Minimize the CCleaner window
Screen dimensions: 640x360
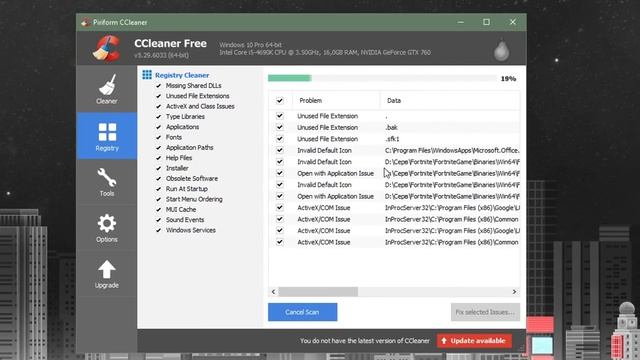tap(461, 22)
